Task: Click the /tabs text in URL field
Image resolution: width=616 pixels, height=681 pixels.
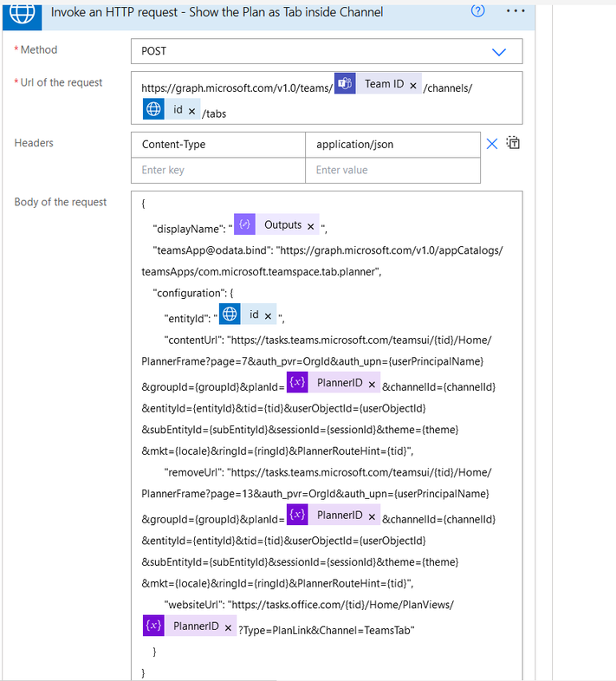Action: pos(214,114)
